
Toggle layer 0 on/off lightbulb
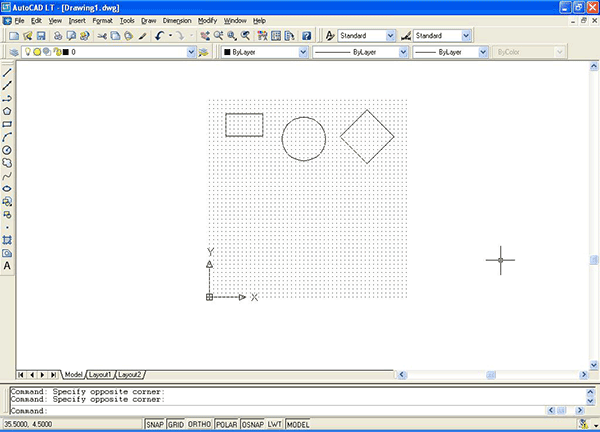28,52
